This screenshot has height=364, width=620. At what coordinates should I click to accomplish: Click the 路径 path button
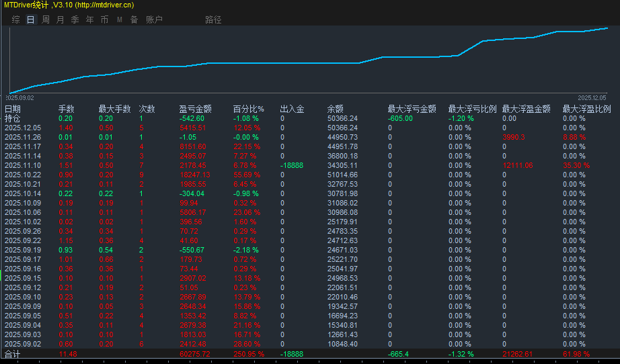[213, 19]
